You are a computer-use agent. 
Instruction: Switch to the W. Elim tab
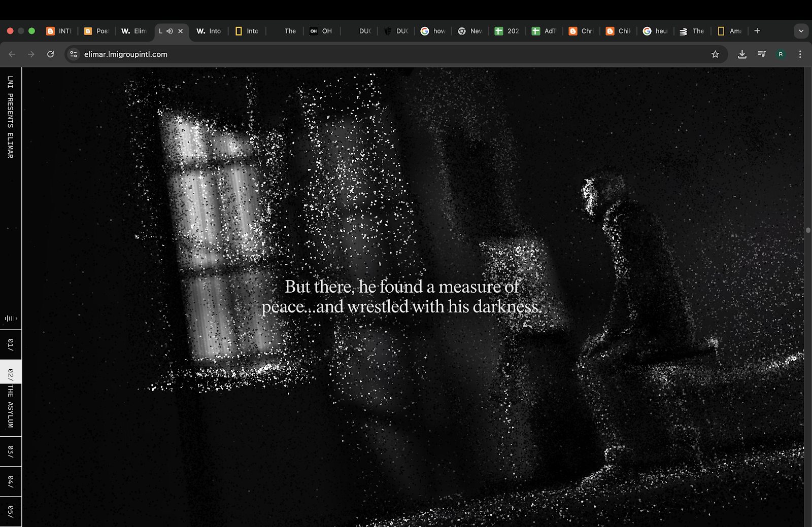(x=134, y=31)
